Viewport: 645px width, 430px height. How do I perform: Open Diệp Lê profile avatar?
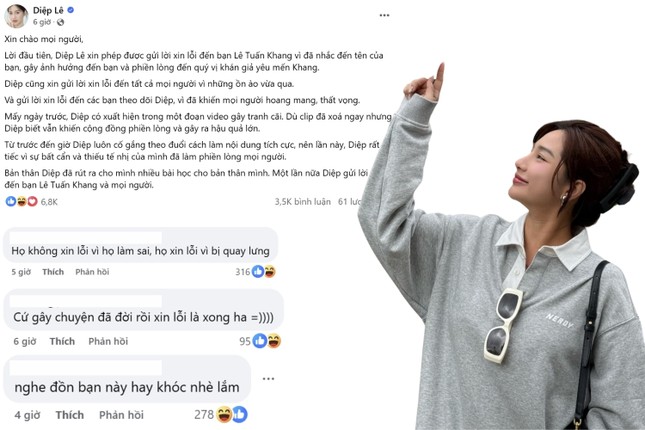(x=16, y=16)
